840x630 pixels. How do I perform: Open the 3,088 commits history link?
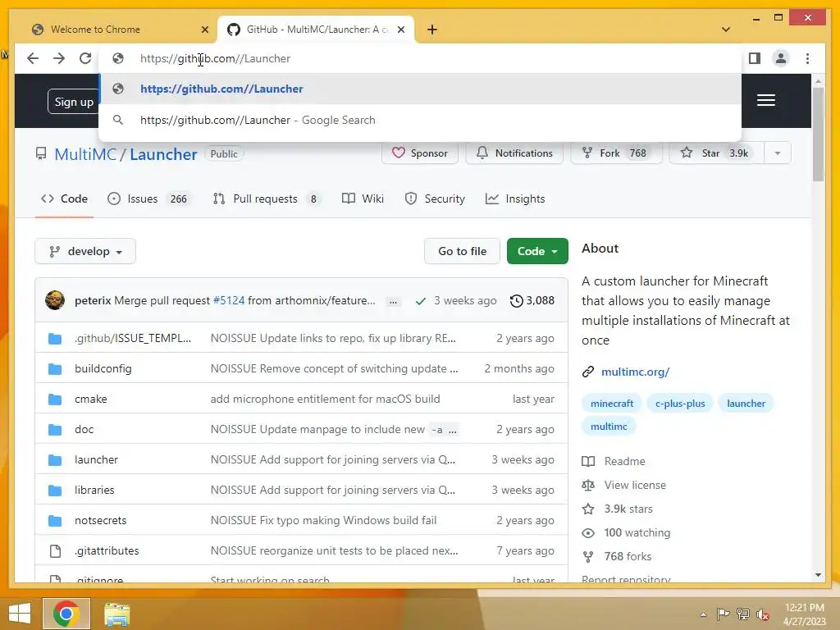[532, 300]
